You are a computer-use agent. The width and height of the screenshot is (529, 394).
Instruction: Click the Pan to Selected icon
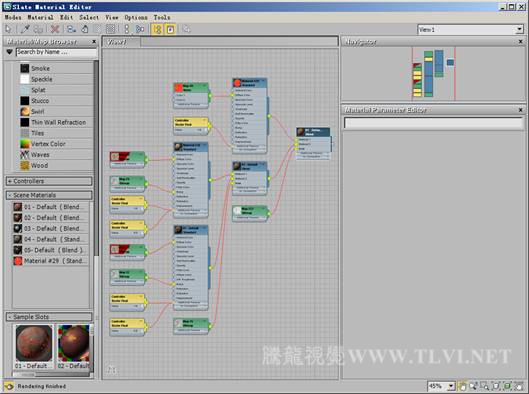click(518, 386)
